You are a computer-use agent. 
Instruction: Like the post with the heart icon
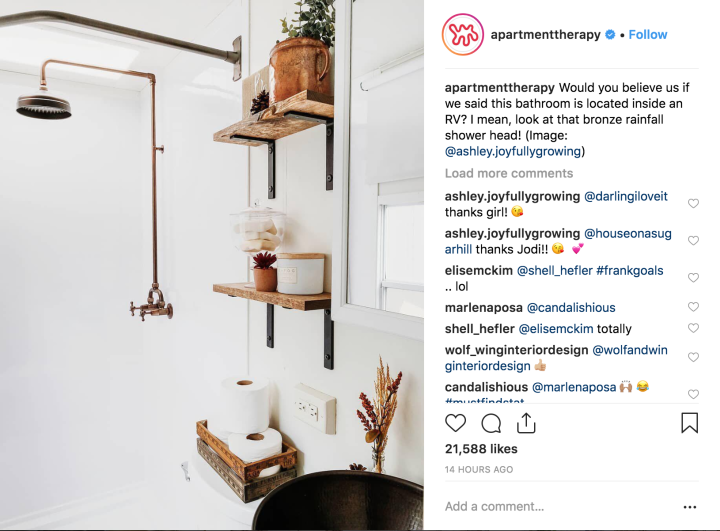point(456,423)
